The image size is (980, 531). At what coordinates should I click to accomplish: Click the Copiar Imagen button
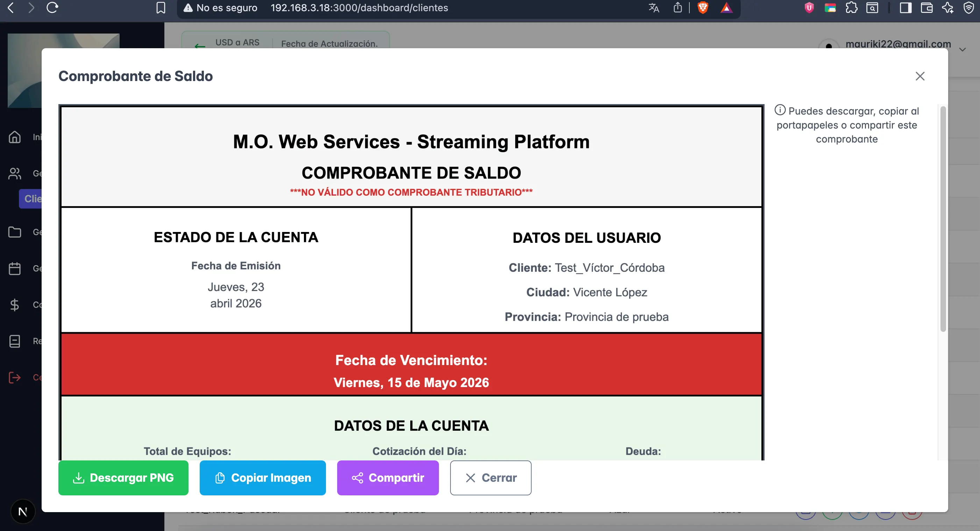tap(263, 478)
